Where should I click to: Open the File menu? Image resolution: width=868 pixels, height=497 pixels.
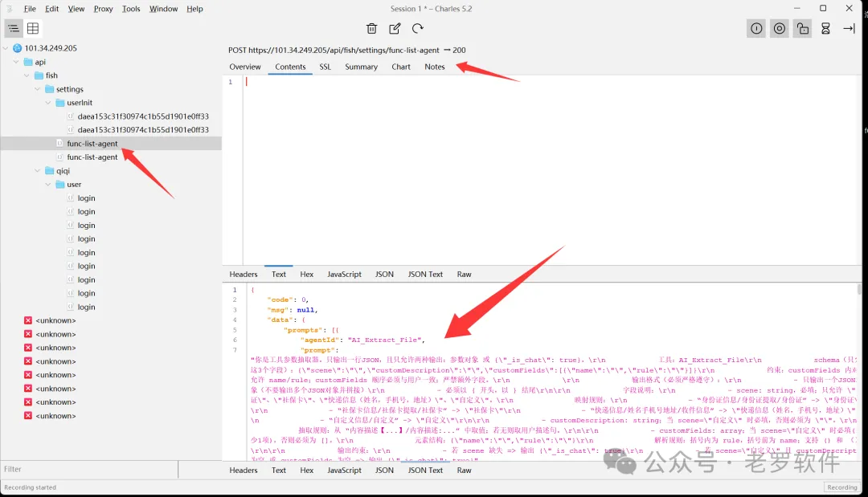point(30,9)
